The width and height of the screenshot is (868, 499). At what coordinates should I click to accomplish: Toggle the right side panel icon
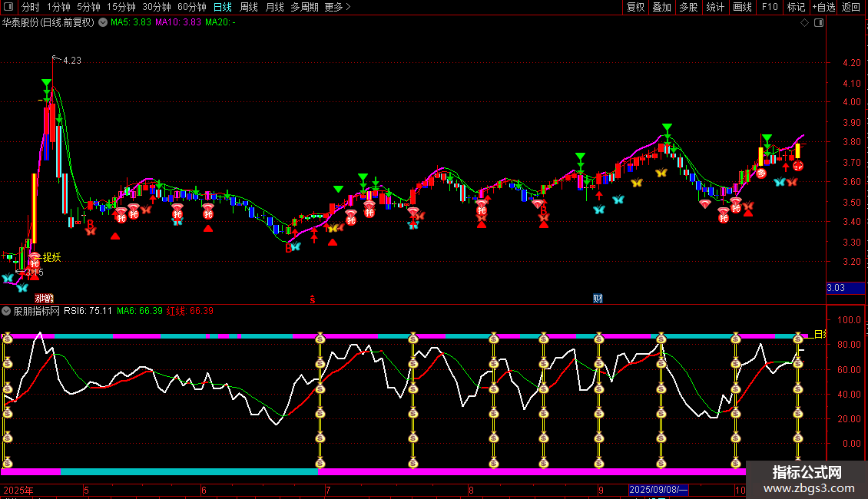[819, 23]
